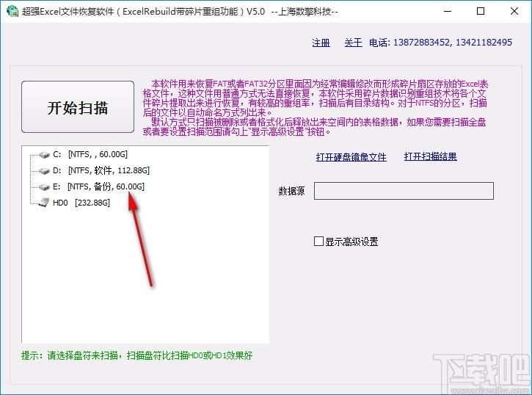Focus the 数据源 input field
The height and width of the screenshot is (395, 532).
pyautogui.click(x=404, y=191)
